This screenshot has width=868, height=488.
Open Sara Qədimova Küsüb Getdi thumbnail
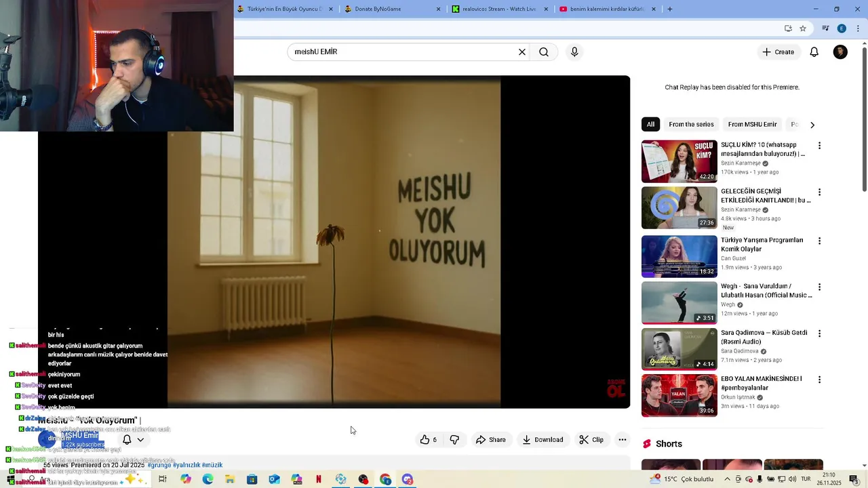click(679, 349)
